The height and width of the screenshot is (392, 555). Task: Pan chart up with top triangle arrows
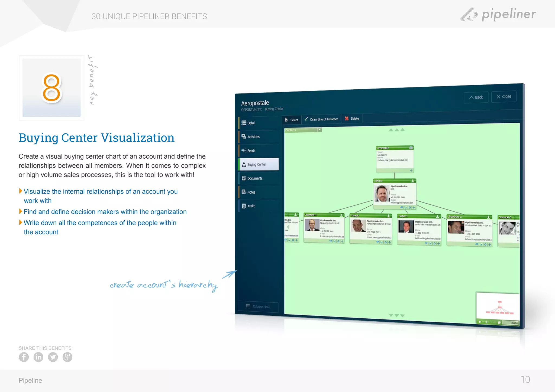click(396, 130)
